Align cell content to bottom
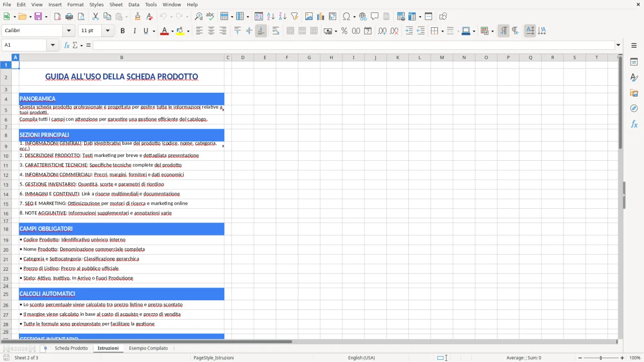The height and width of the screenshot is (362, 644). point(261,31)
